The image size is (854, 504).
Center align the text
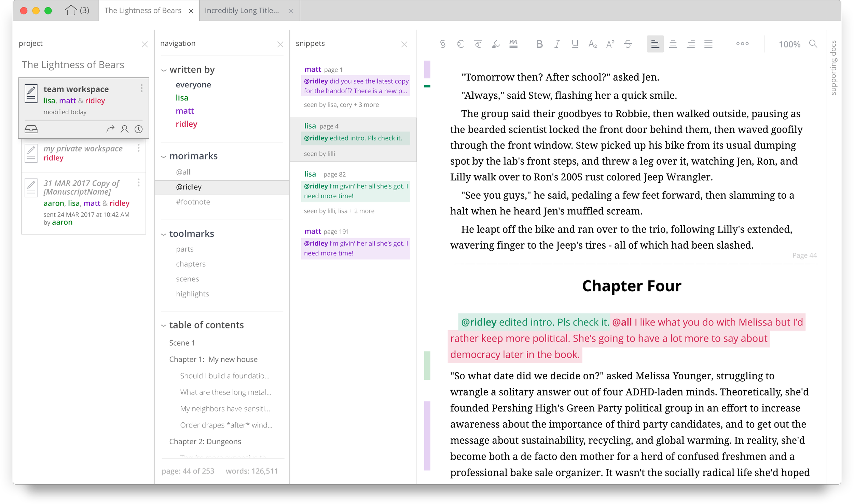coord(673,44)
